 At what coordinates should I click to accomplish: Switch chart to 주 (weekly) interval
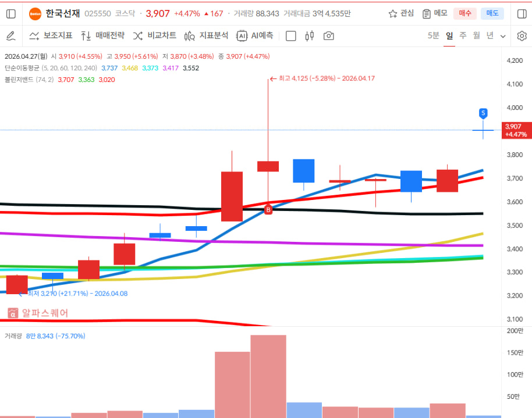tap(463, 35)
